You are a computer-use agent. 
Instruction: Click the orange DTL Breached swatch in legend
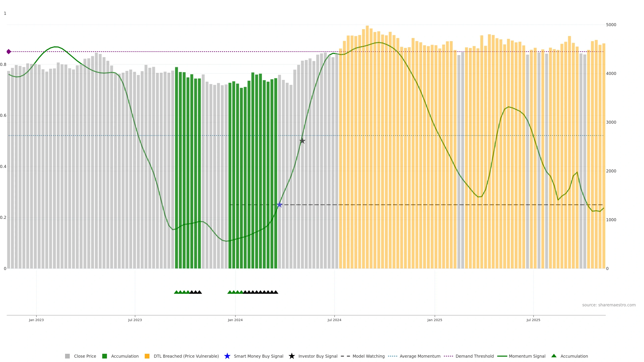147,356
